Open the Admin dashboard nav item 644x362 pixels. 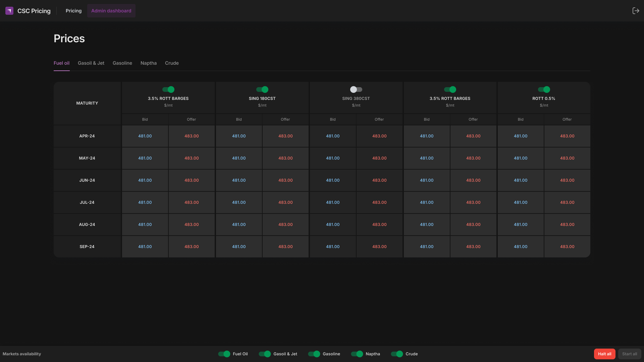111,11
